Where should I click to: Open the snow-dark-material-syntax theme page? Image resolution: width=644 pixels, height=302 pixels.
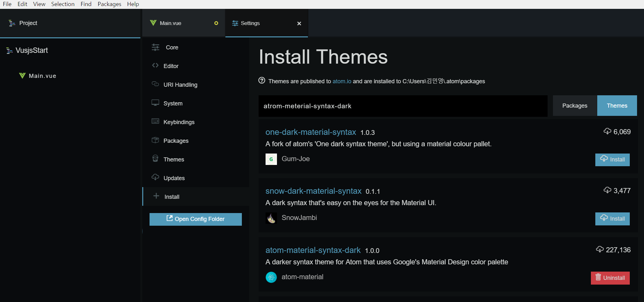point(313,191)
